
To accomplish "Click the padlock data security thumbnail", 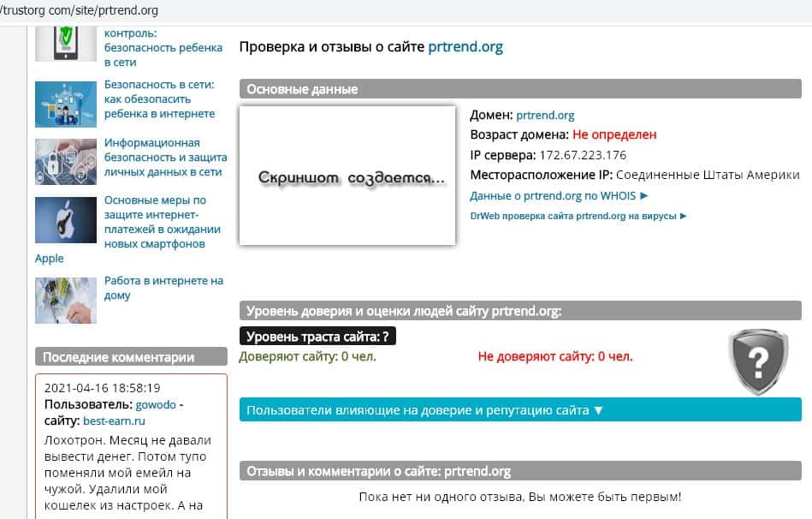I will 66,162.
